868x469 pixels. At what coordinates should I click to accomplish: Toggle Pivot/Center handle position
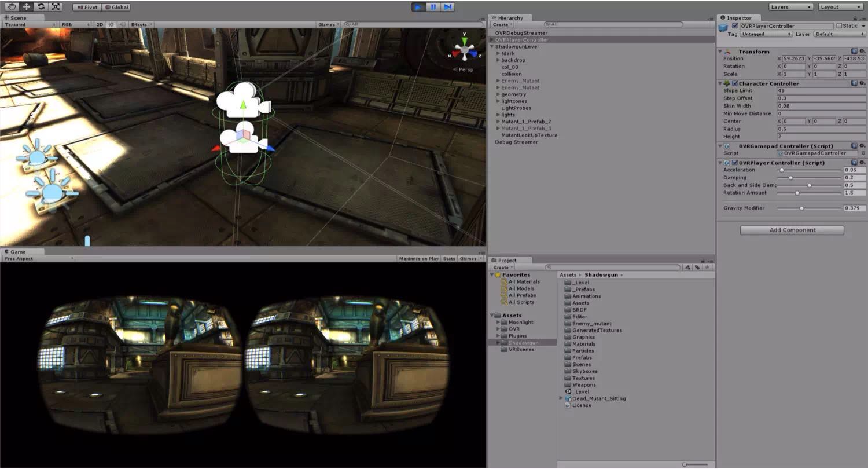pos(87,7)
